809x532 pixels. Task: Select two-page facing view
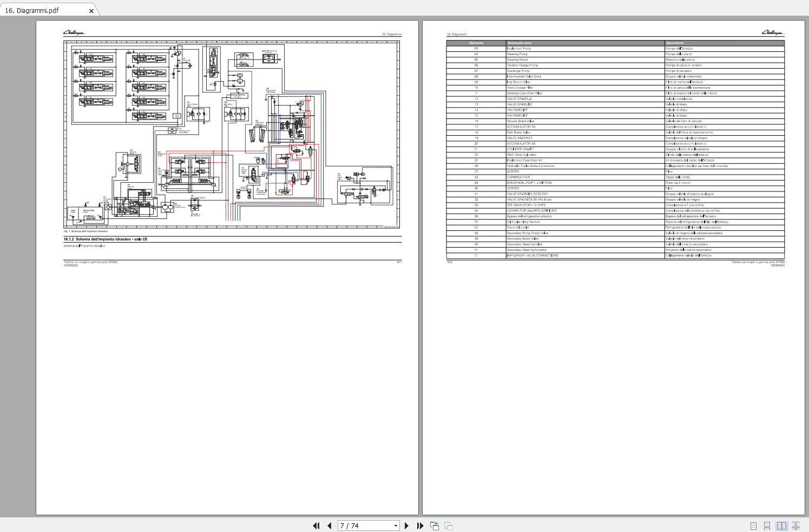tap(781, 526)
